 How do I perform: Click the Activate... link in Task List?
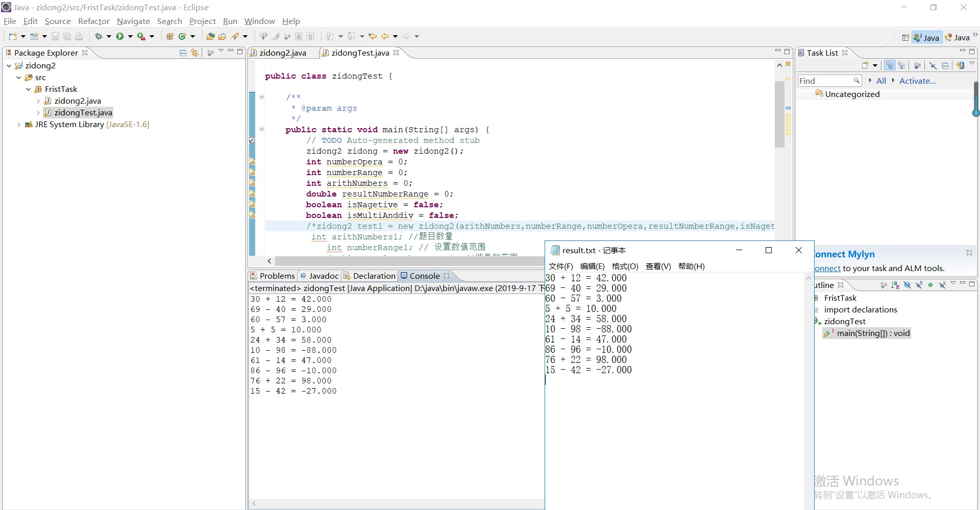pyautogui.click(x=917, y=81)
